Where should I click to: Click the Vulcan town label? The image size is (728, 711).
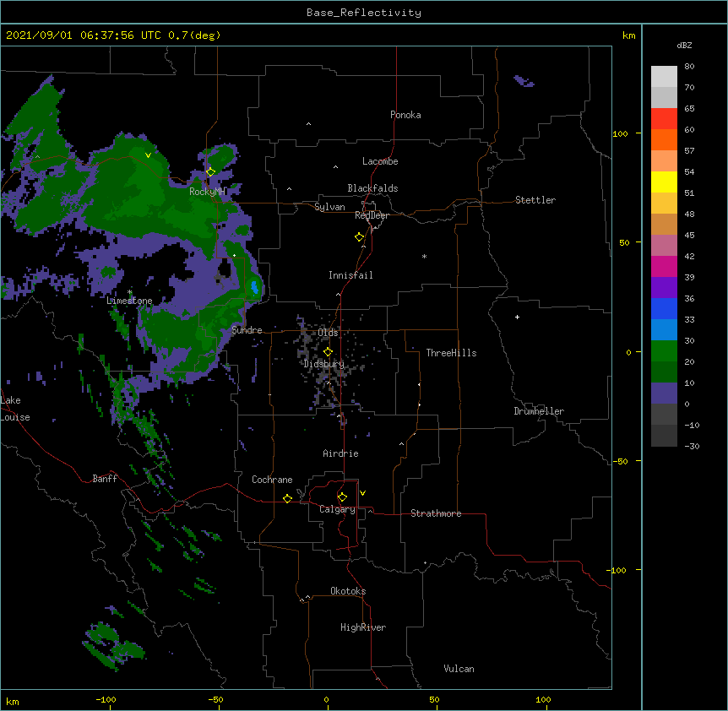tap(459, 669)
